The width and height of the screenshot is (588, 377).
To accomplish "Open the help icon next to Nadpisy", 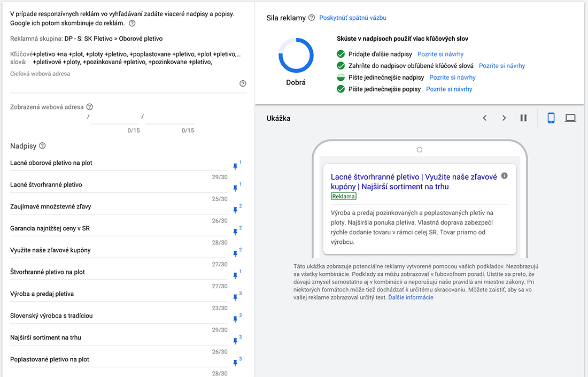I will pyautogui.click(x=42, y=145).
